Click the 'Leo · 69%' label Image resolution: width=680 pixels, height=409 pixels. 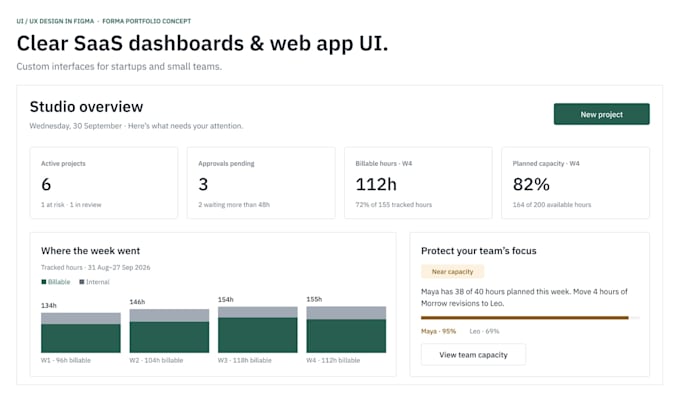click(x=484, y=331)
